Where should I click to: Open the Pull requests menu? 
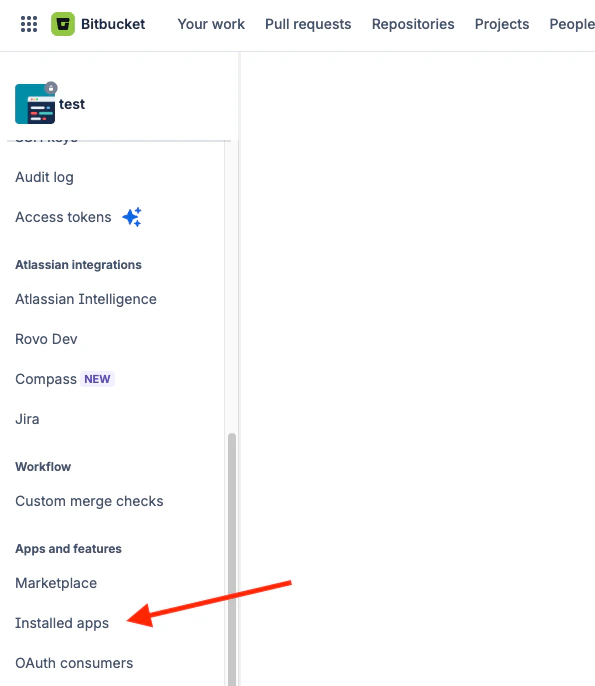pos(308,24)
